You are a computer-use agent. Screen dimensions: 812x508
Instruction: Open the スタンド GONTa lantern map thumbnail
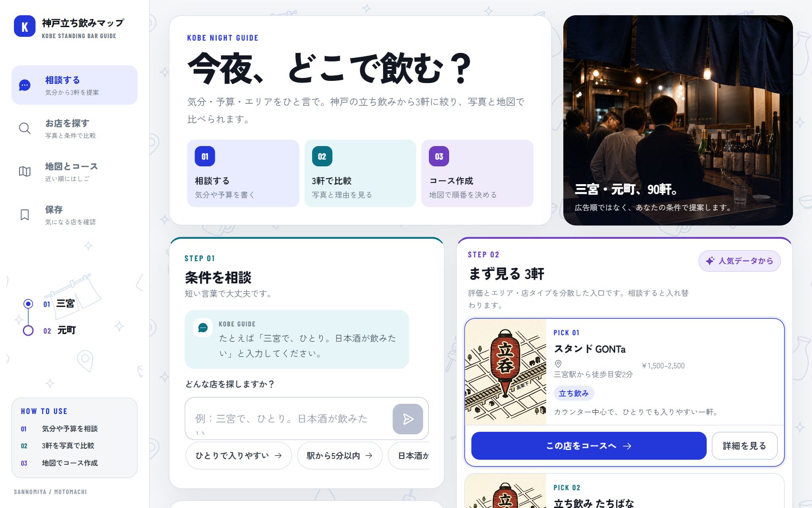[x=505, y=372]
